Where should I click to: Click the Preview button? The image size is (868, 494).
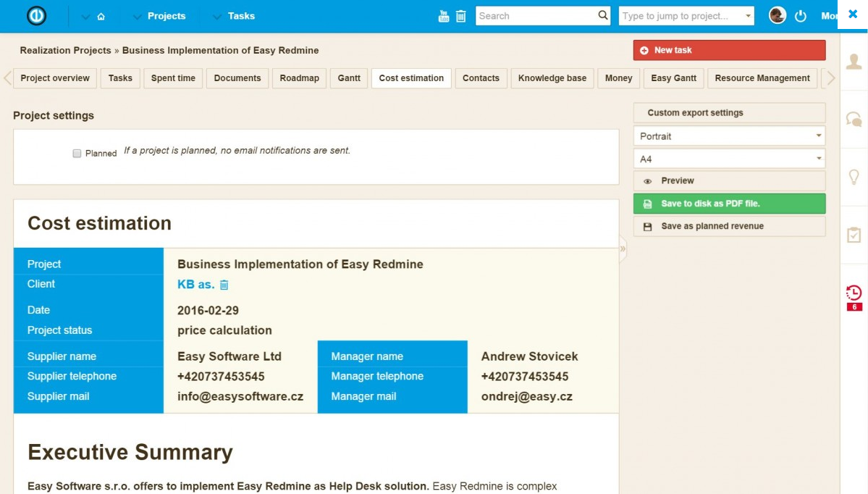pos(729,180)
